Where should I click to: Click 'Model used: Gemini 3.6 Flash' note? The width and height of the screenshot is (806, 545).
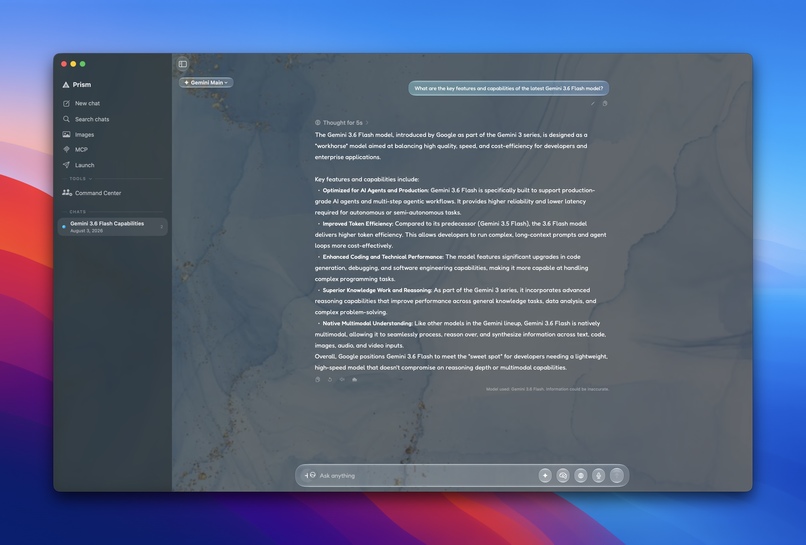coord(547,389)
